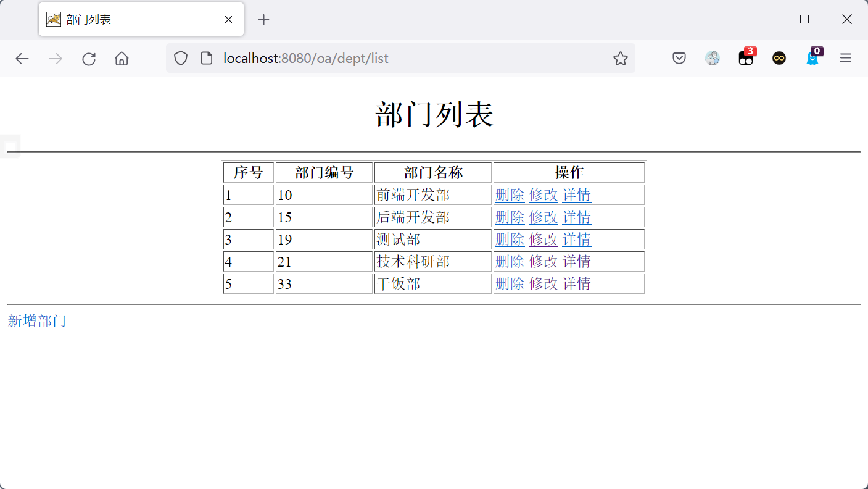Click department number 10 cell
The image size is (868, 489).
point(324,195)
